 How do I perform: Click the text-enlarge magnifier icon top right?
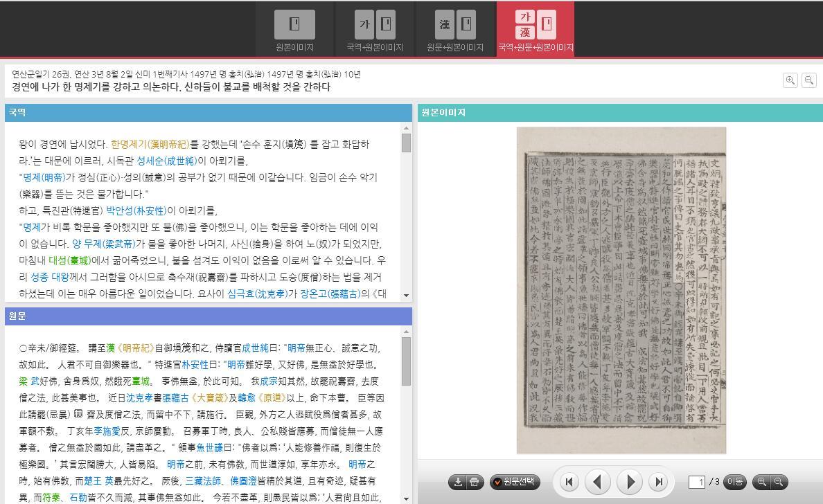click(790, 80)
